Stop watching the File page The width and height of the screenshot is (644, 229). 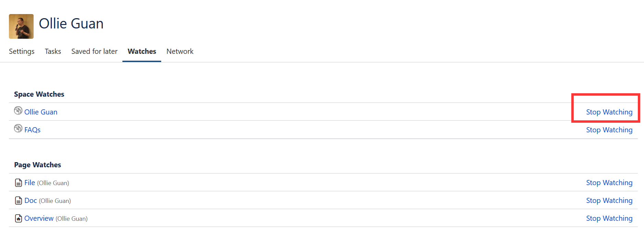pyautogui.click(x=609, y=182)
